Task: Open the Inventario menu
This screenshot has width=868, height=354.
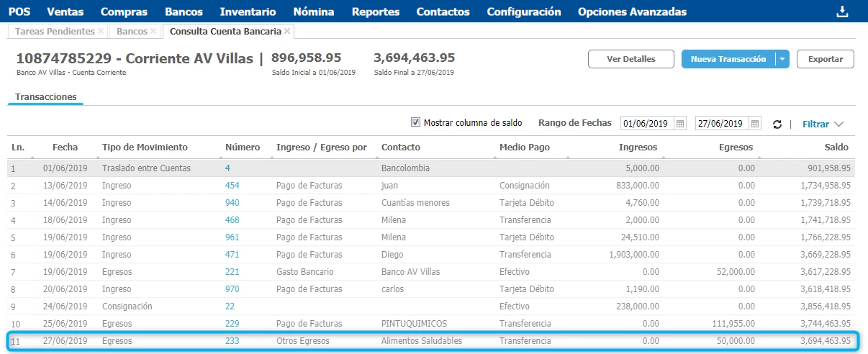Action: point(248,12)
